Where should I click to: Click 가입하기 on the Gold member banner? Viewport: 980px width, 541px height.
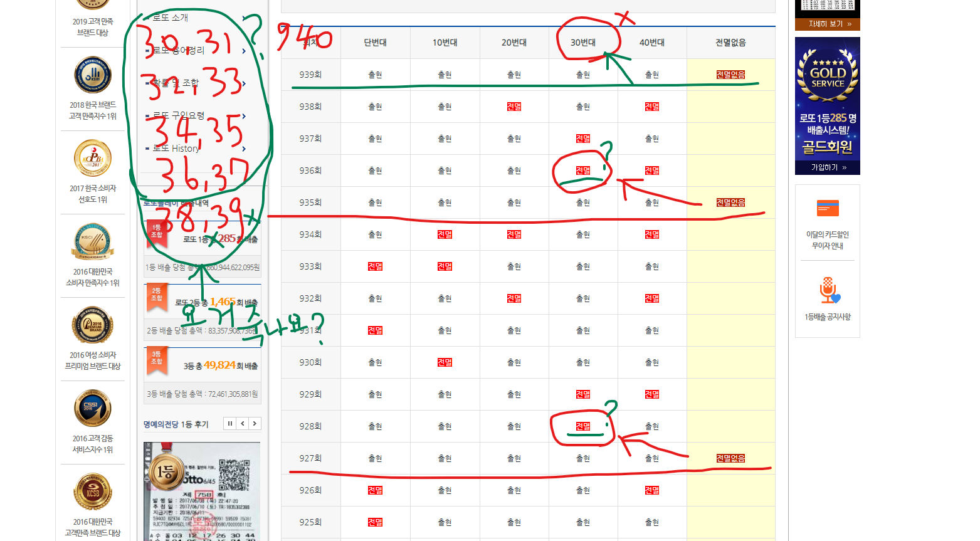pos(828,167)
